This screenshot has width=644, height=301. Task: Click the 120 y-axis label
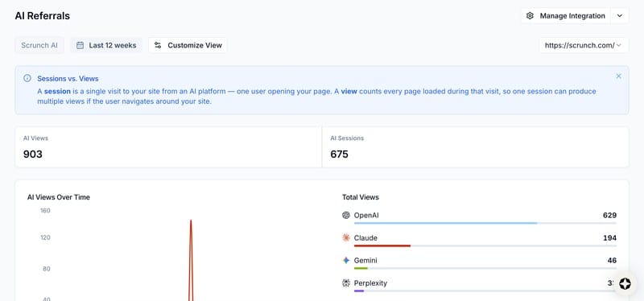click(x=45, y=237)
